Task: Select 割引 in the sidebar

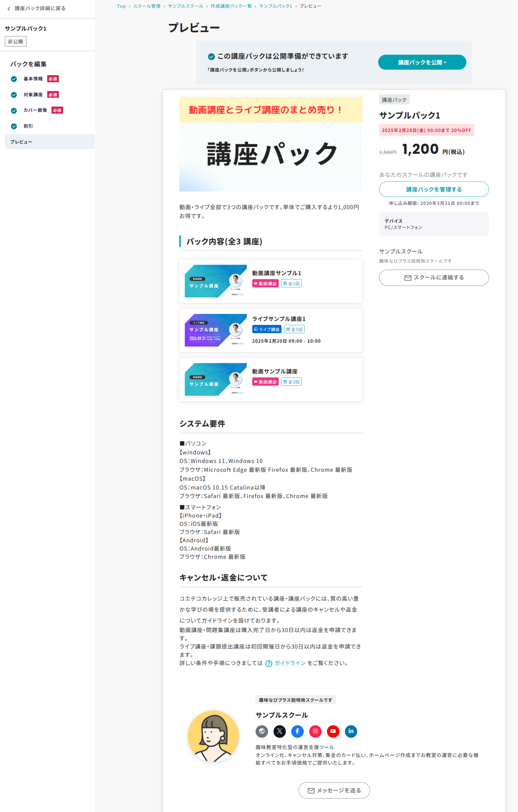Action: [28, 126]
